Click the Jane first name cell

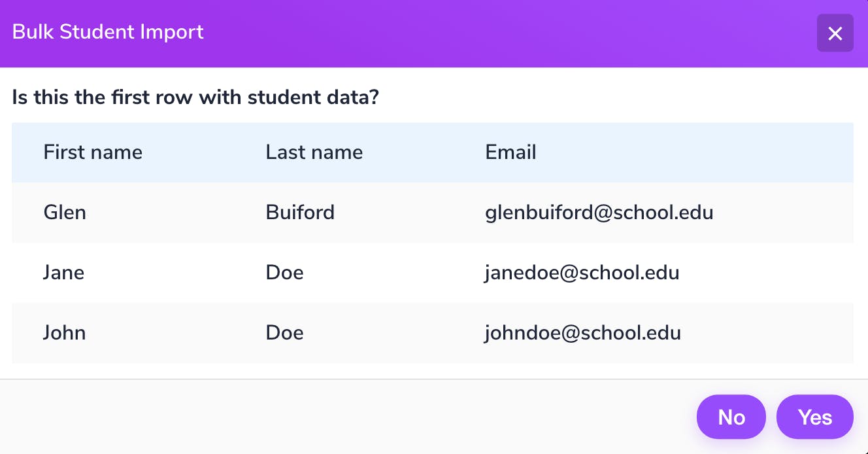click(63, 273)
